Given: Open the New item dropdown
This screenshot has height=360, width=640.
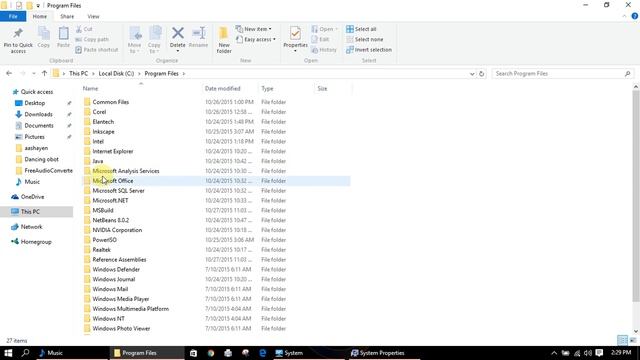Looking at the screenshot, I should (254, 29).
